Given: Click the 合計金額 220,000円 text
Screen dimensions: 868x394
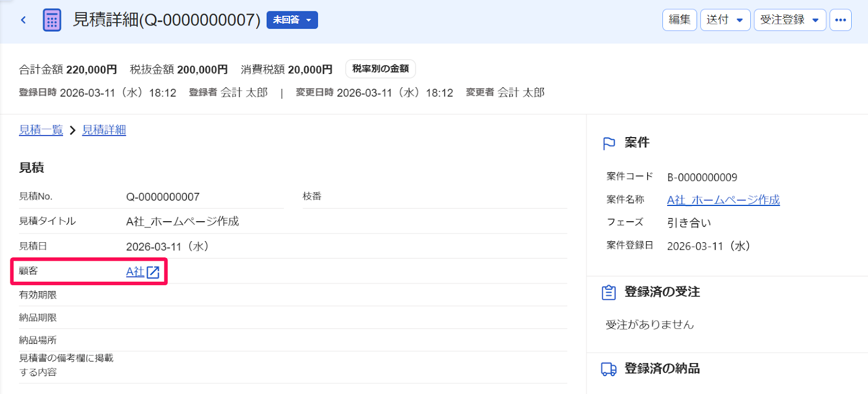Looking at the screenshot, I should (68, 69).
